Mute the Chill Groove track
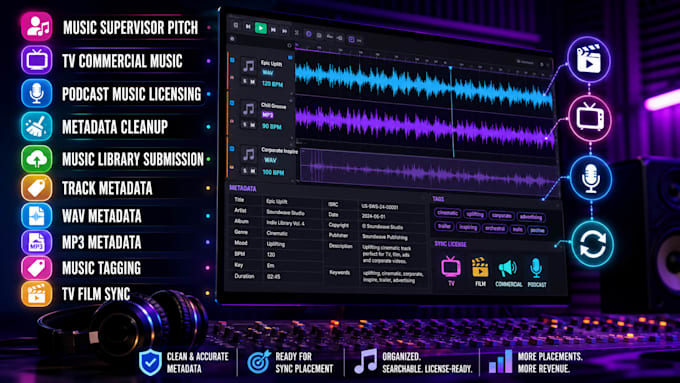This screenshot has height=383, width=680. pyautogui.click(x=252, y=125)
